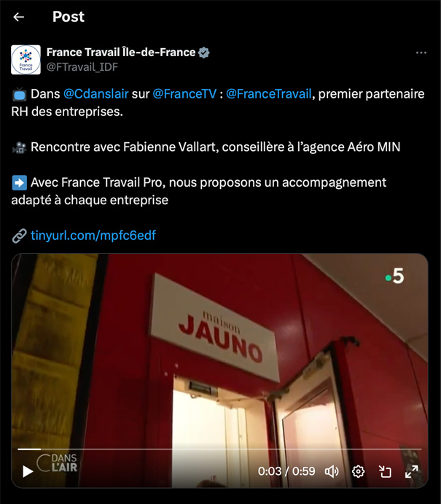This screenshot has width=441, height=504.
Task: Play the video
Action: click(x=28, y=471)
